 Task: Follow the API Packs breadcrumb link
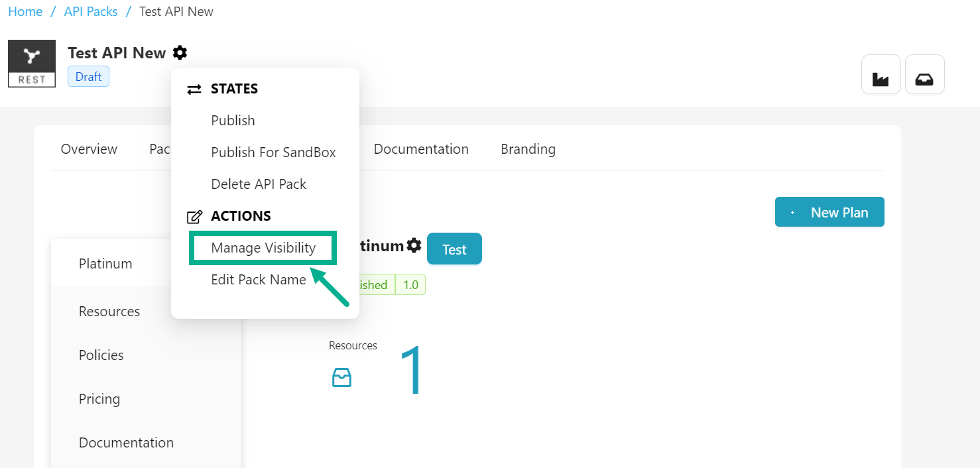click(91, 12)
